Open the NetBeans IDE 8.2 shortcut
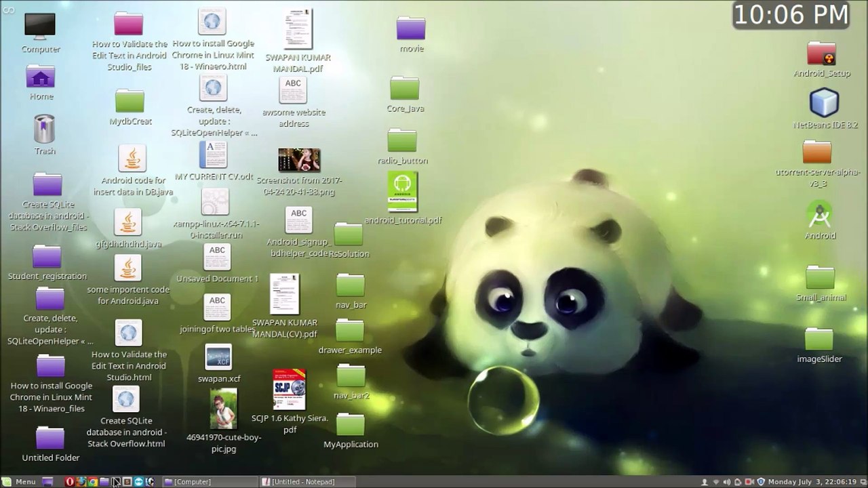 coord(825,103)
